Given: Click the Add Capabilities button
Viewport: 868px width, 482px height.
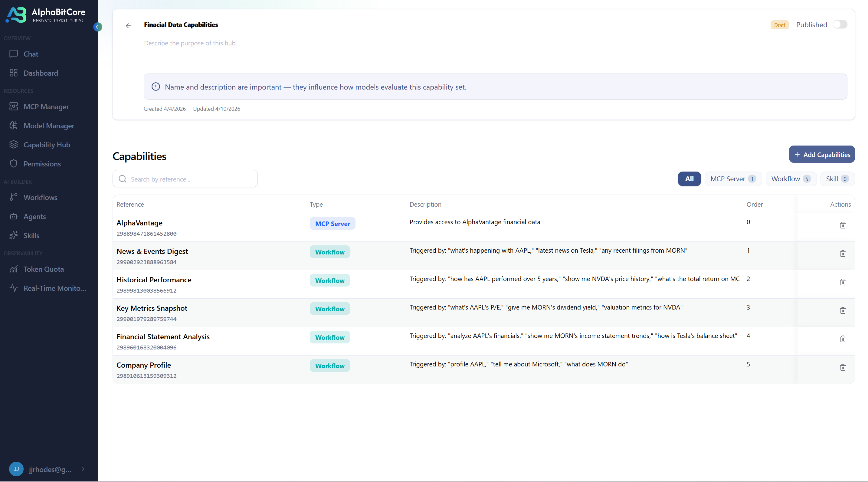Looking at the screenshot, I should coord(822,154).
